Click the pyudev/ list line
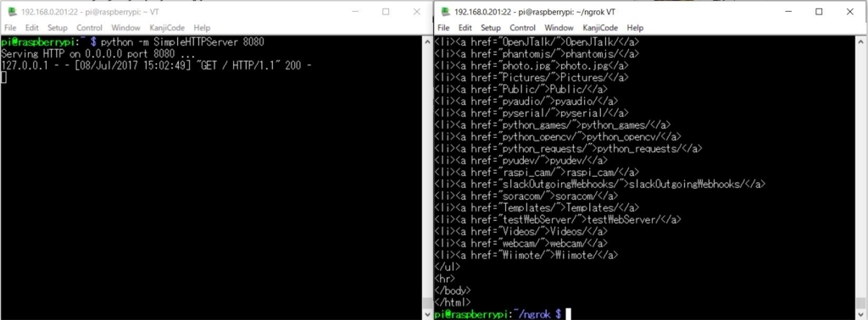868x320 pixels. pyautogui.click(x=521, y=160)
